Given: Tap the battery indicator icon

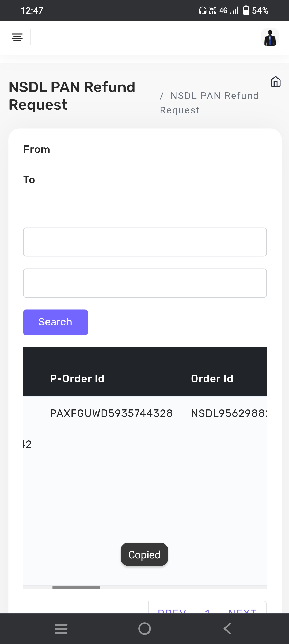Looking at the screenshot, I should (x=246, y=10).
